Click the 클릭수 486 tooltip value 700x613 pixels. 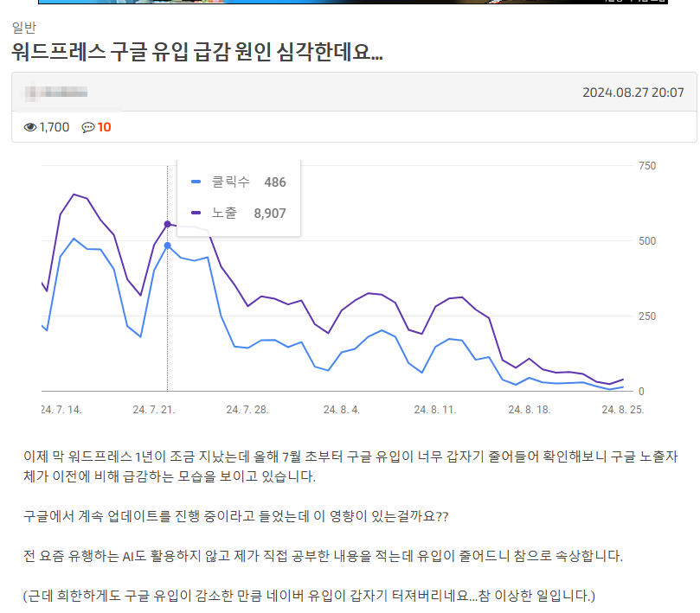coord(275,182)
